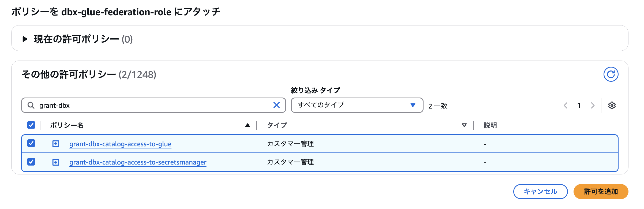Expand current permission policies section
The width and height of the screenshot is (644, 209).
click(25, 39)
